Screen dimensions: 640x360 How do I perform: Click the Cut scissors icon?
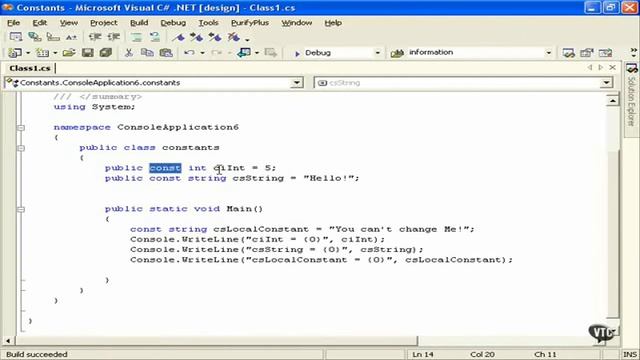pos(129,53)
